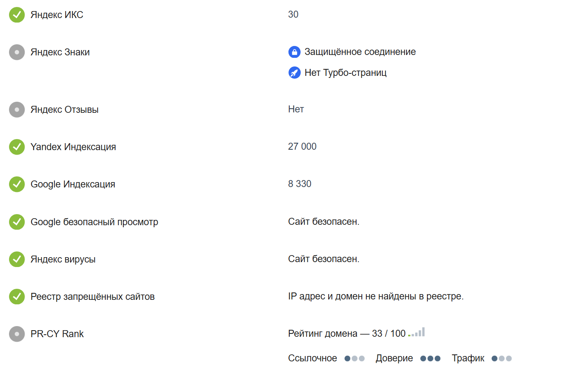Viewport: 588px width, 379px height.
Task: Click green checkmark beside Yandex Индексация
Action: pyautogui.click(x=17, y=147)
